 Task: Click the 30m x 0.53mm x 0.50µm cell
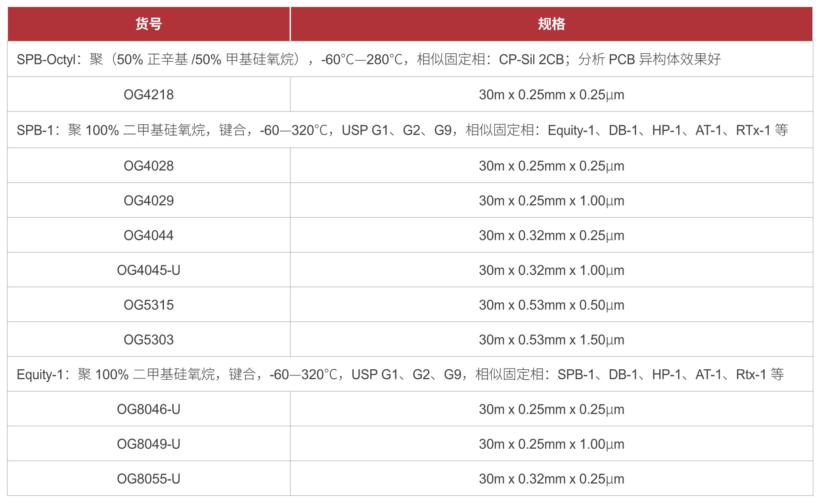tap(551, 305)
